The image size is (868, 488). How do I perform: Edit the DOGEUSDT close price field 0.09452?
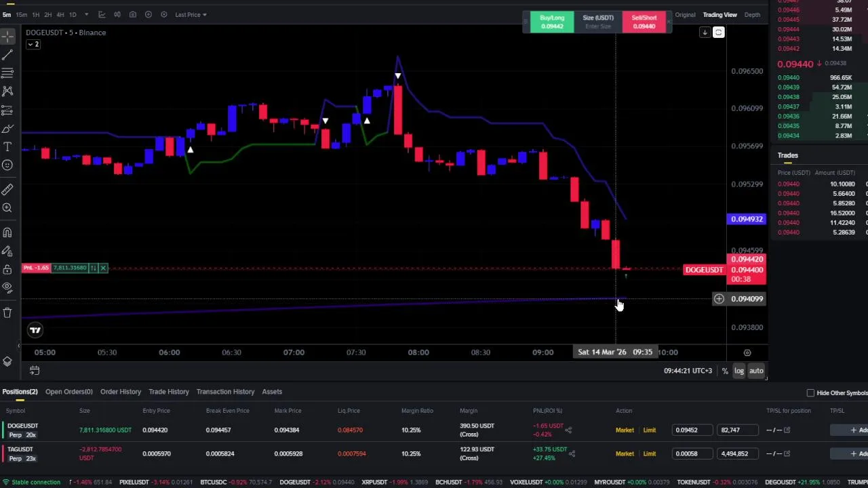click(x=692, y=430)
